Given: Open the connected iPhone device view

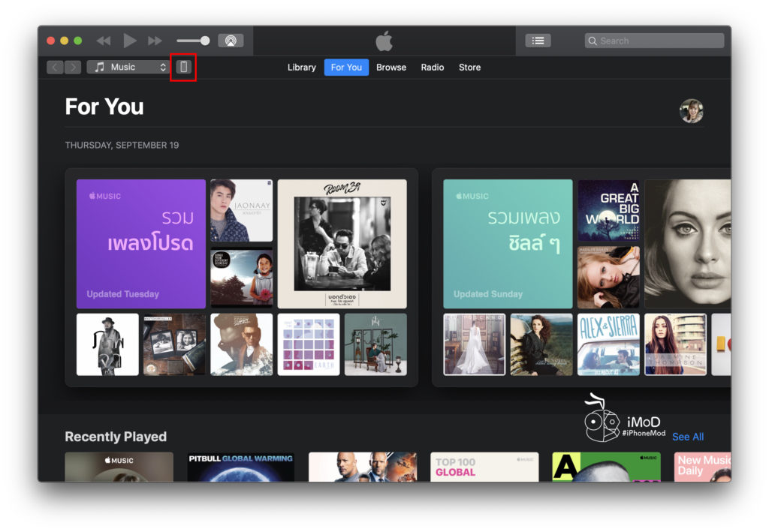Looking at the screenshot, I should pos(184,67).
